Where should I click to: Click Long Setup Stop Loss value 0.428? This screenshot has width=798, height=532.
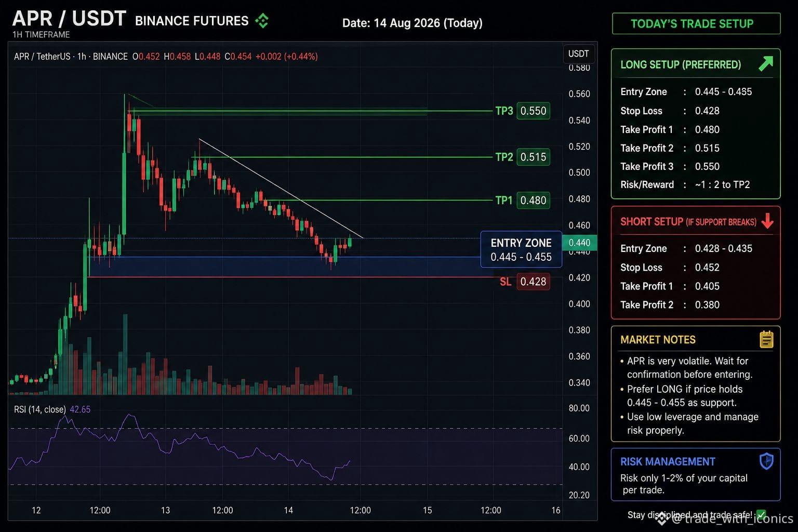707,111
